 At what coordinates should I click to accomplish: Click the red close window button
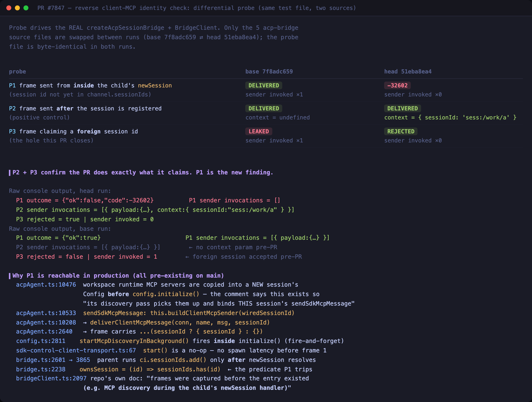pos(9,8)
